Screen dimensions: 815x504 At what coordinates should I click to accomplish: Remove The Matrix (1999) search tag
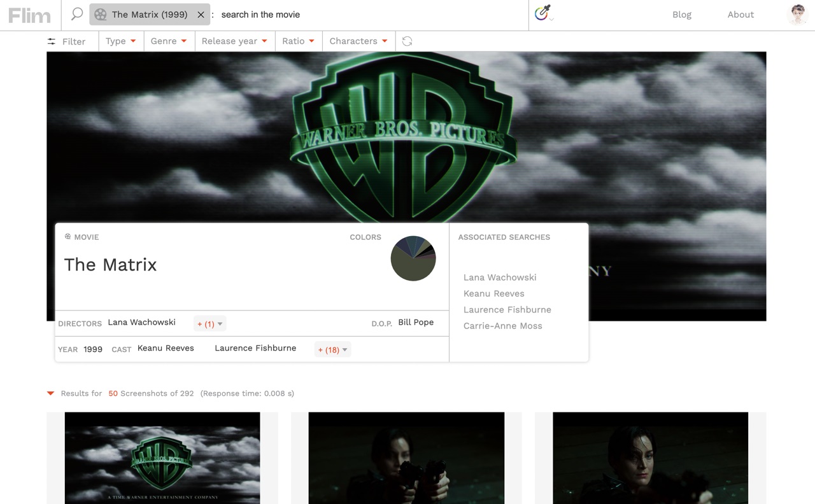click(201, 15)
